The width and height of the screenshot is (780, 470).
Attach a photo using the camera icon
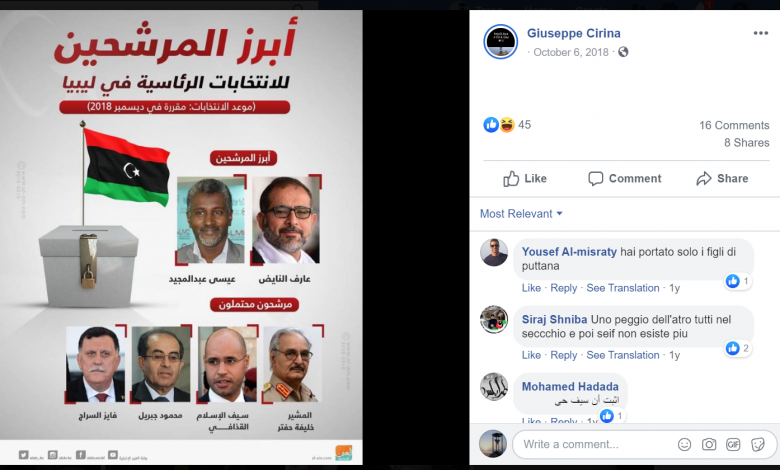709,444
